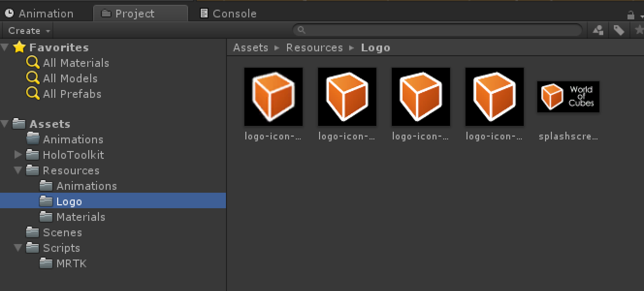Click the favorite search star icon
This screenshot has height=291, width=644.
tap(640, 30)
